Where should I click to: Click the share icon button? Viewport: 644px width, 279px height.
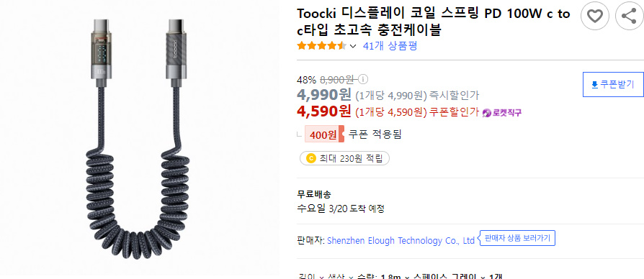click(x=629, y=16)
